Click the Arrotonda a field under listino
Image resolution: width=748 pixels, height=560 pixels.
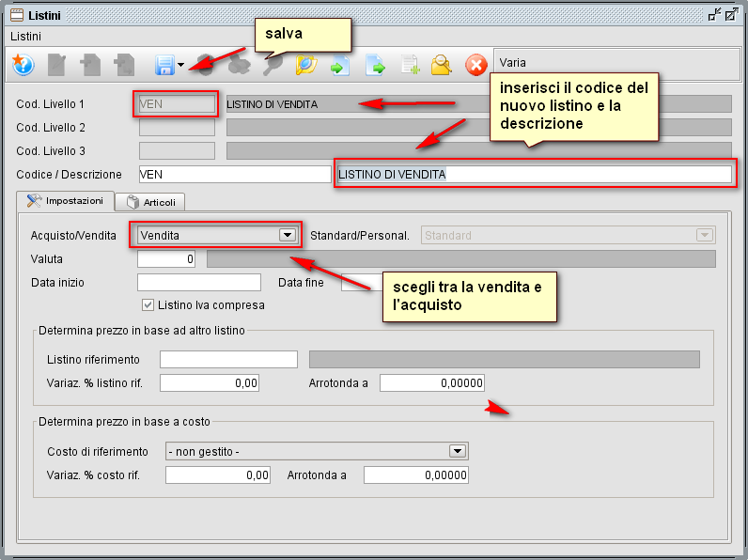(432, 383)
